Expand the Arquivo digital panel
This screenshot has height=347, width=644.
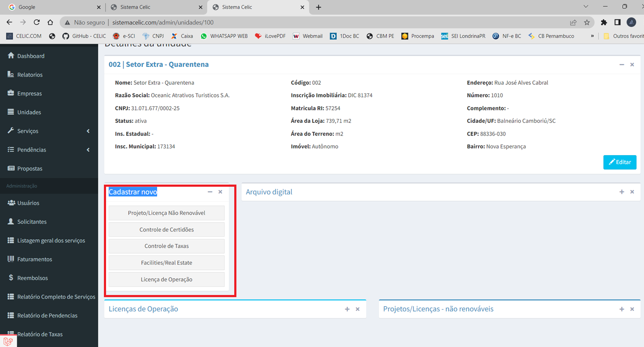click(x=622, y=192)
